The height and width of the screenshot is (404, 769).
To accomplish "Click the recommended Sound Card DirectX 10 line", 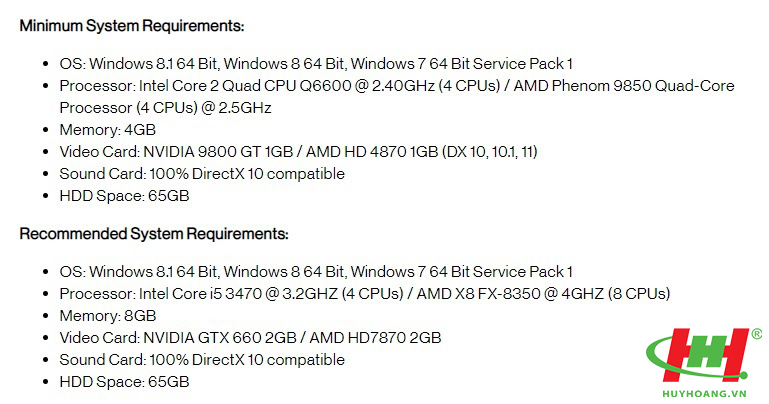I will click(202, 360).
